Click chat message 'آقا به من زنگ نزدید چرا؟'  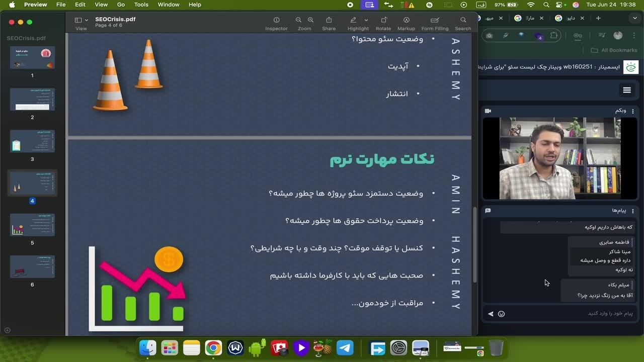pyautogui.click(x=605, y=296)
